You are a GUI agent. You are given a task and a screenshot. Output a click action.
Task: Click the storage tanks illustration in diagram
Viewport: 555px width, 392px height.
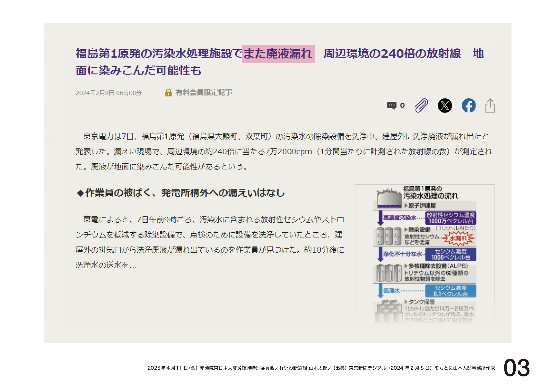point(389,311)
